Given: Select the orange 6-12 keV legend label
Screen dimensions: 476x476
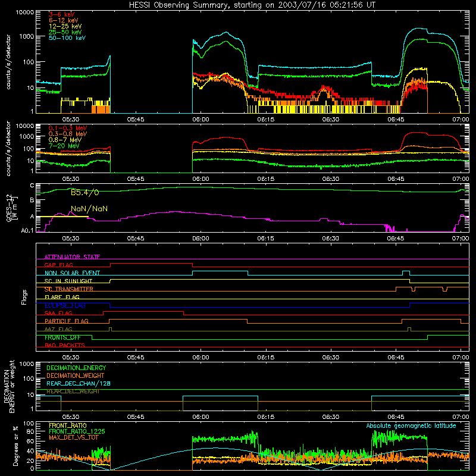Looking at the screenshot, I should 64,20.
